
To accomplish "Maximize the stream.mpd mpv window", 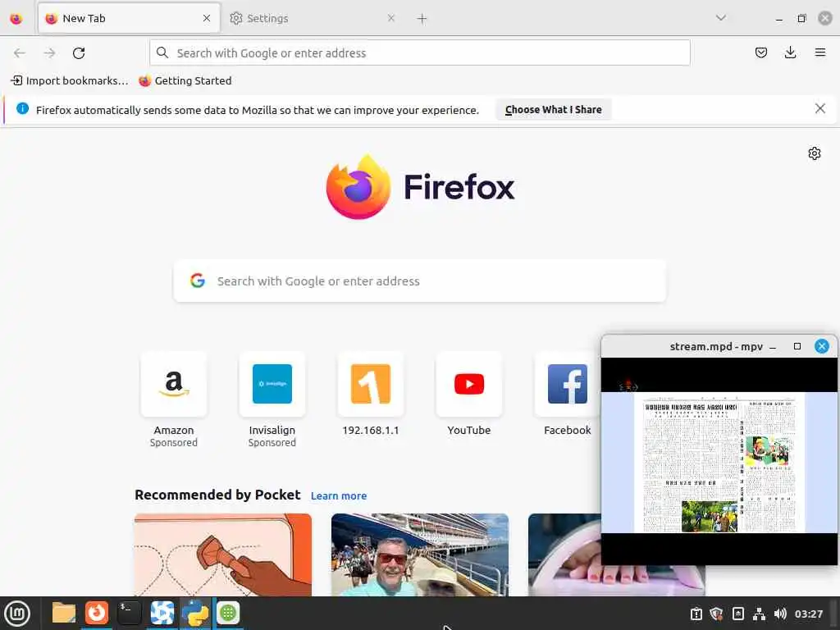I will click(797, 347).
